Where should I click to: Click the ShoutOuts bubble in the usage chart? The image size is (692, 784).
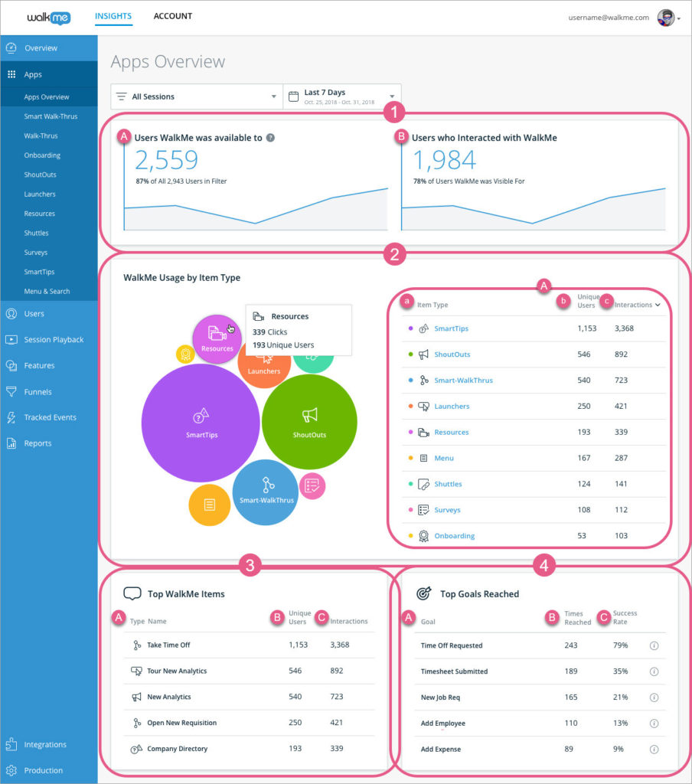(309, 423)
